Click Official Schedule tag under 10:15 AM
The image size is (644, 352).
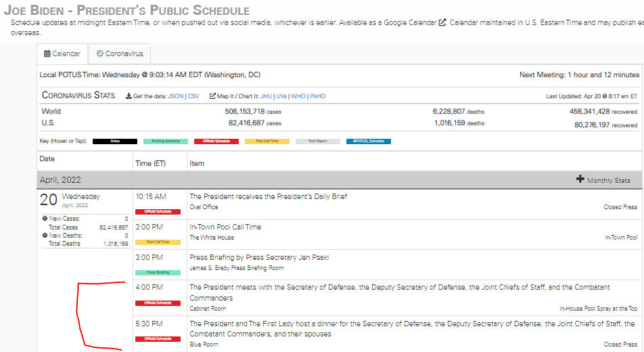coord(158,212)
